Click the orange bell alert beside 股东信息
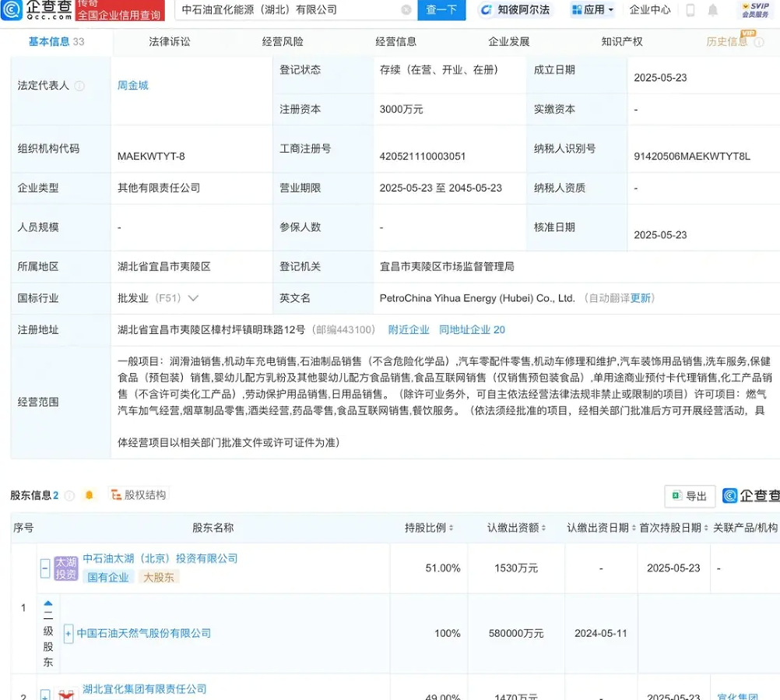This screenshot has width=780, height=700. [x=89, y=495]
